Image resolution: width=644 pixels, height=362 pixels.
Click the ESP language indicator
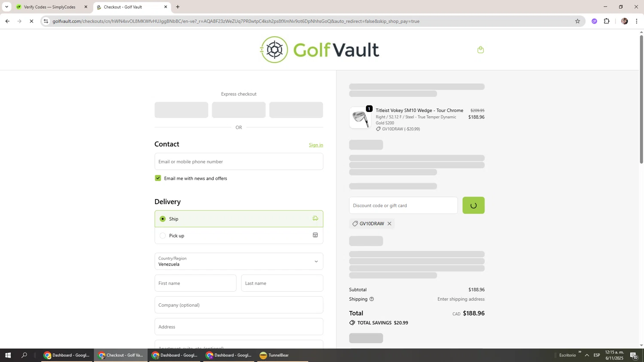coord(597,355)
